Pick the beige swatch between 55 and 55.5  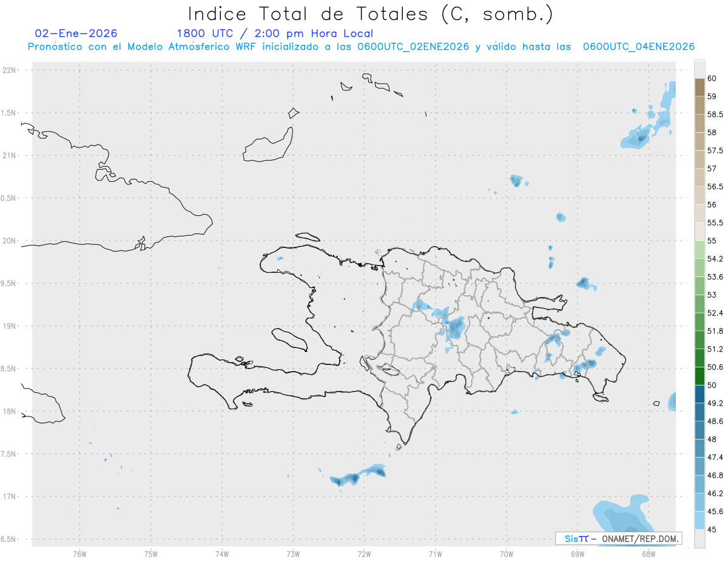point(699,232)
